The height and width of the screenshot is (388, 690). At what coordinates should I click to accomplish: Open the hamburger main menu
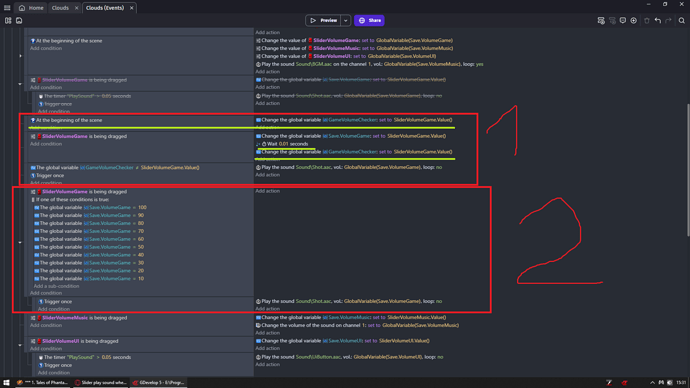(7, 8)
